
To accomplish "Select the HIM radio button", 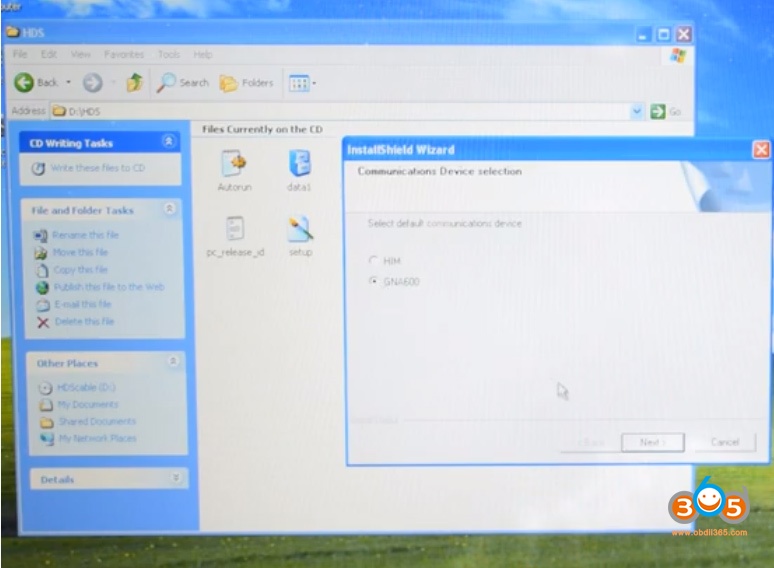I will (x=373, y=260).
